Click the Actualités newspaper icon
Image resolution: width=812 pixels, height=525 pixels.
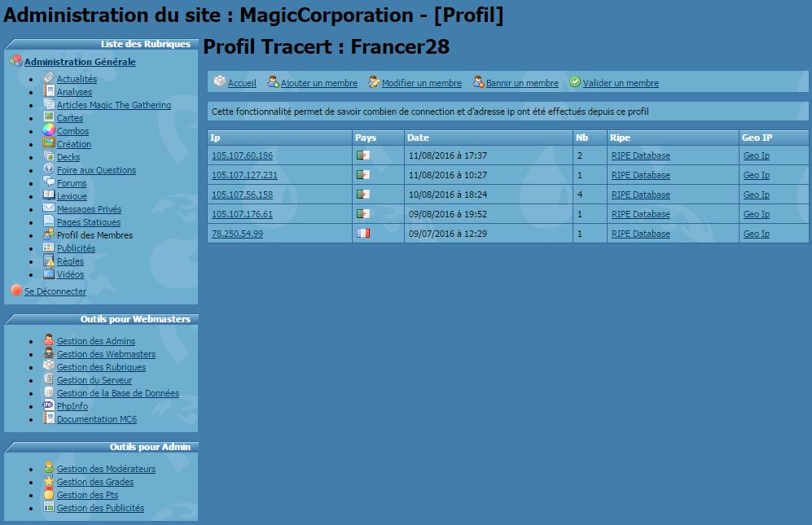49,77
